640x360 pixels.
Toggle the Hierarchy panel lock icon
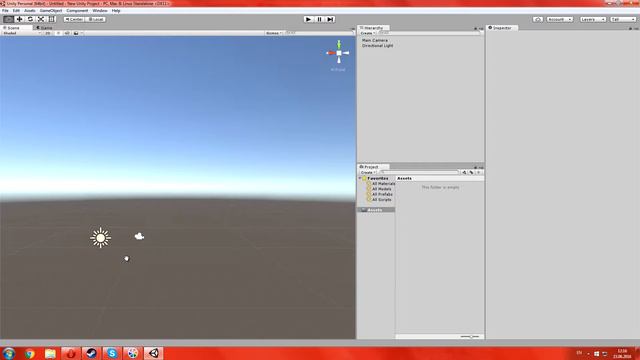(x=476, y=29)
